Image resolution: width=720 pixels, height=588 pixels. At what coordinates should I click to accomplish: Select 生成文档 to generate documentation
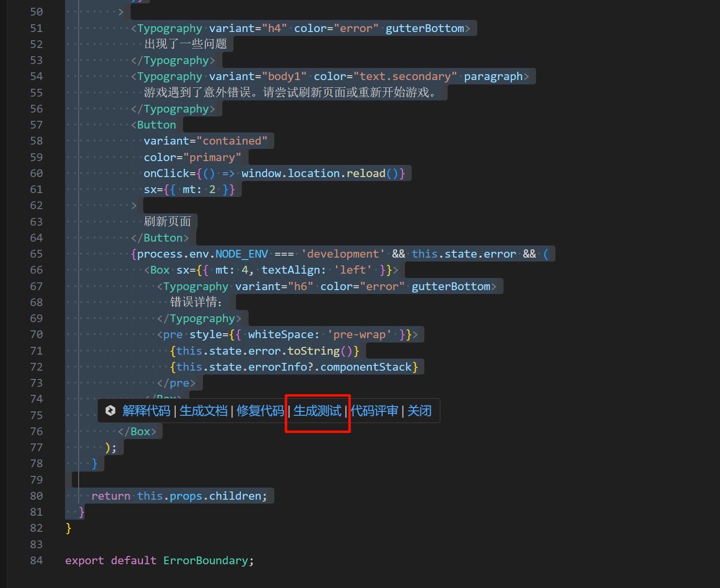203,411
